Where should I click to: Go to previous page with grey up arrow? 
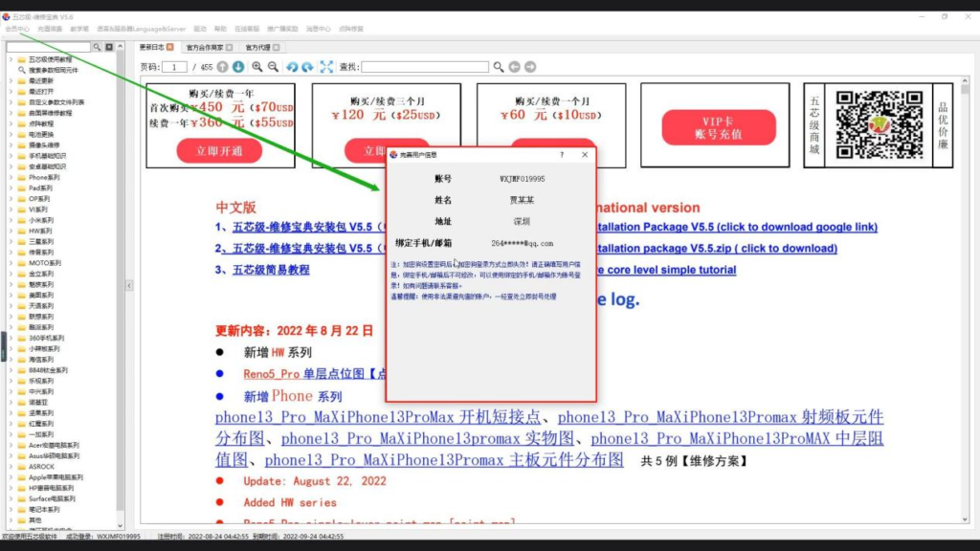point(222,67)
